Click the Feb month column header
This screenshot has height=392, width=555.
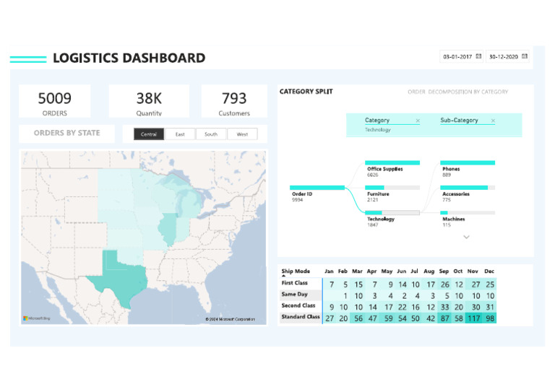pyautogui.click(x=343, y=271)
